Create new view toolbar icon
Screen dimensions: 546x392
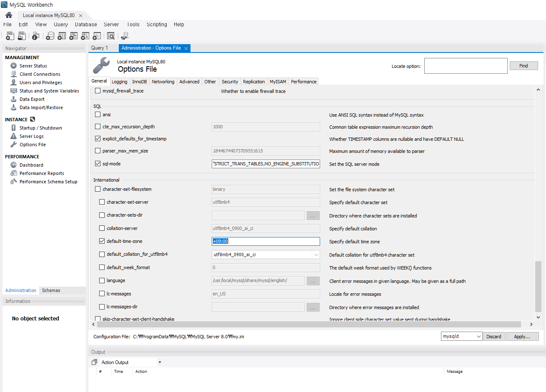click(x=73, y=36)
